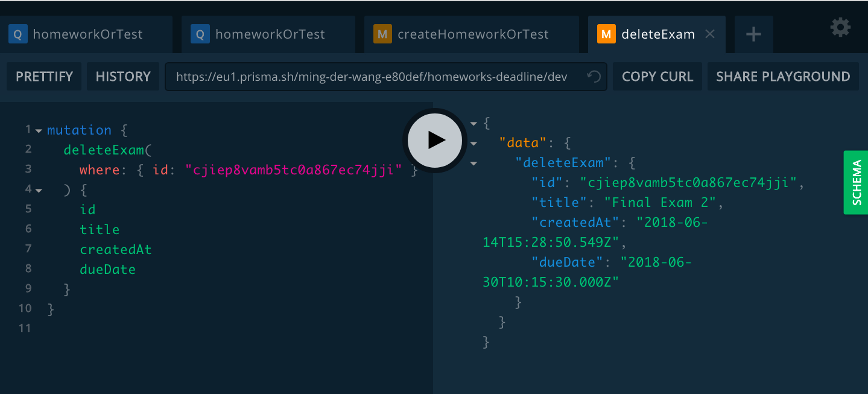Click the M icon on deleteExam tab
The width and height of the screenshot is (868, 394).
tap(606, 34)
